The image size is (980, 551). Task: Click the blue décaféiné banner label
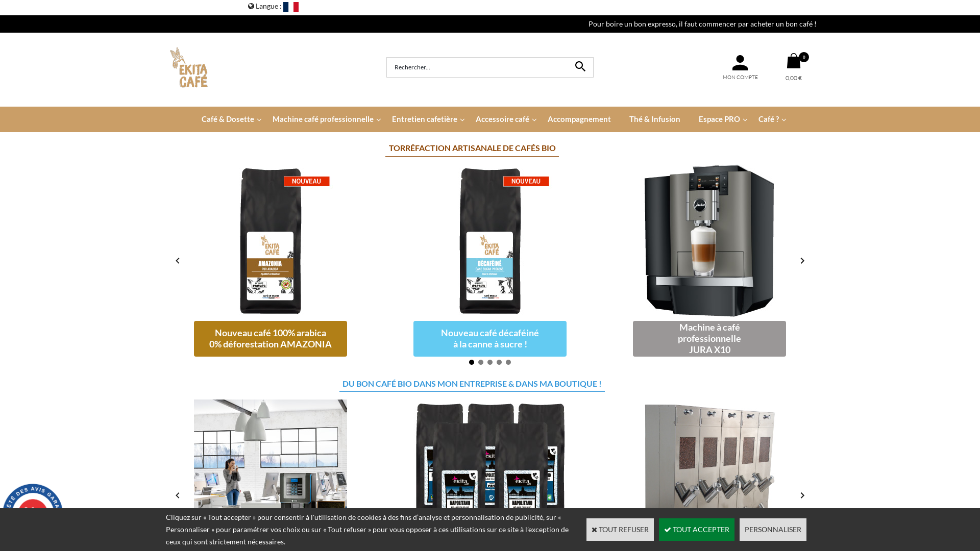pos(489,339)
